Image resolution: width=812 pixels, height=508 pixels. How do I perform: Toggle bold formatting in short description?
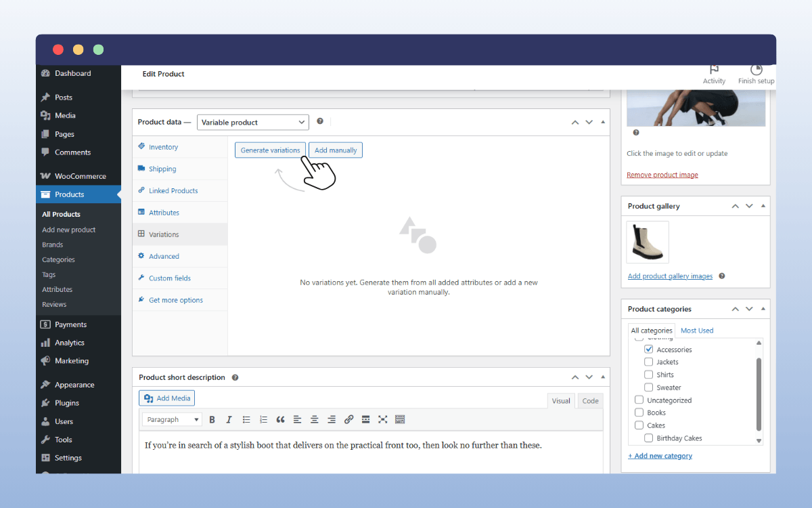tap(212, 420)
